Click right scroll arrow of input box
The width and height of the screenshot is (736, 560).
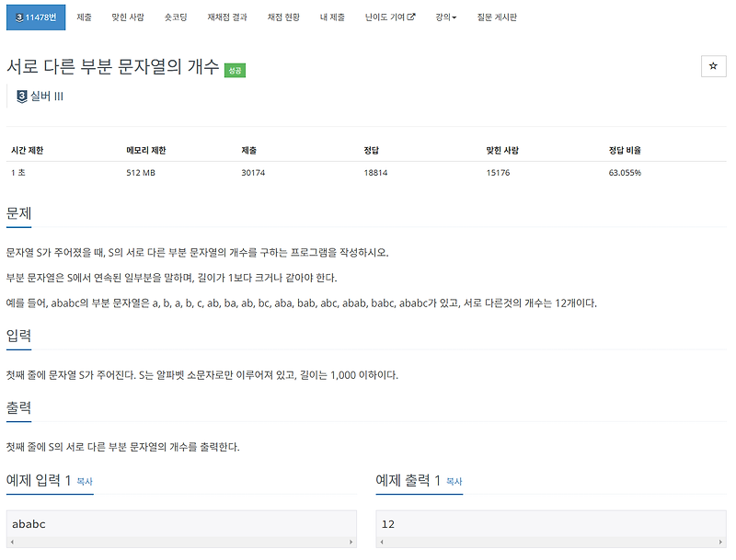coord(351,543)
